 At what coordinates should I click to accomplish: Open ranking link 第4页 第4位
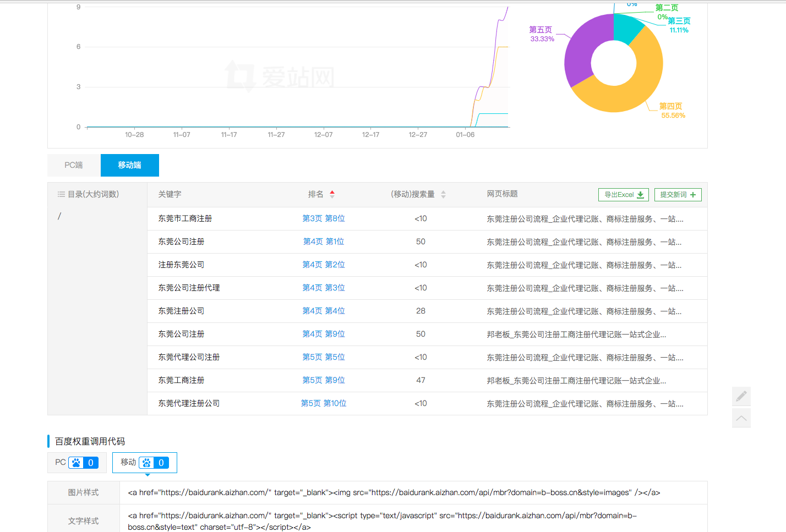324,311
